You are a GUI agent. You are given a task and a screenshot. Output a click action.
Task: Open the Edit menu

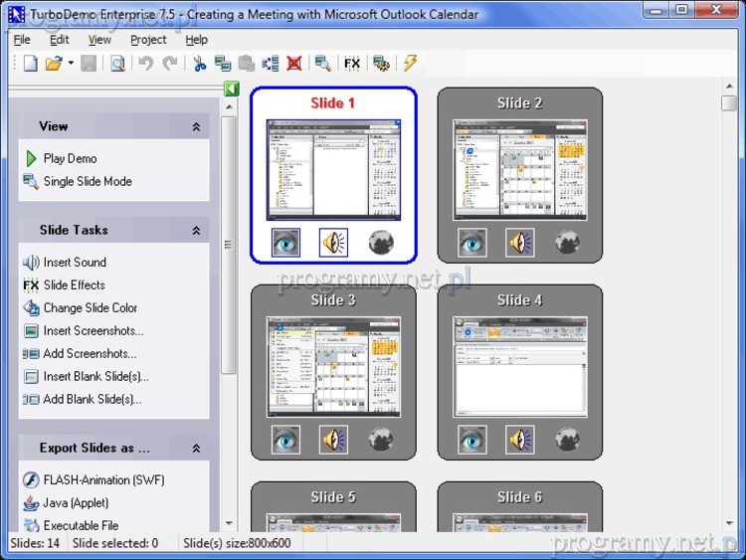(60, 40)
